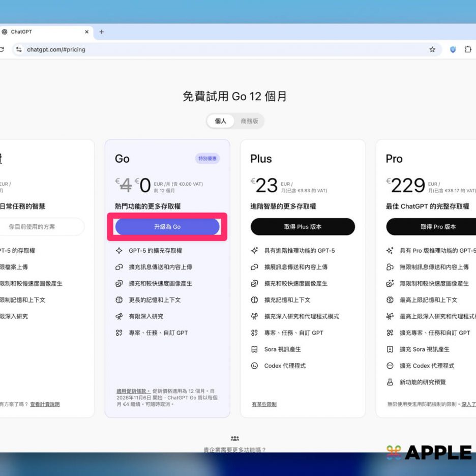The height and width of the screenshot is (476, 476).
Task: Open the shield extension icon
Action: 453,50
